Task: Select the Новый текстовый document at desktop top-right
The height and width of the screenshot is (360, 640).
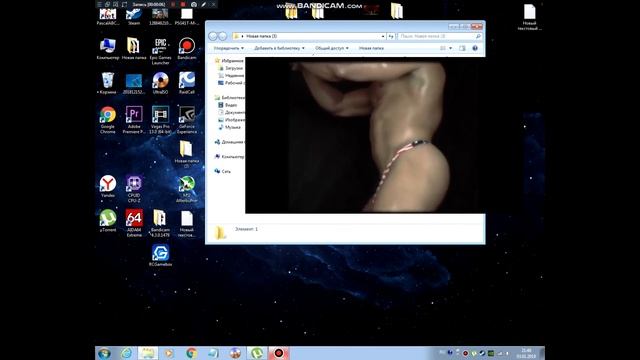Action: pos(529,17)
